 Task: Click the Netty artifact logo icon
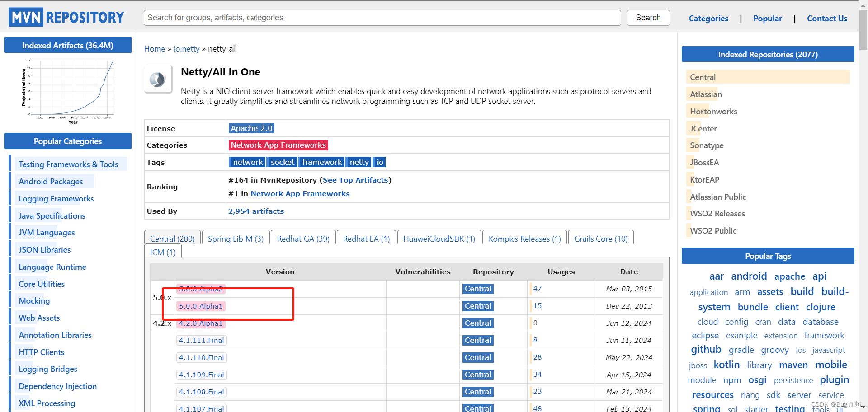coord(158,80)
